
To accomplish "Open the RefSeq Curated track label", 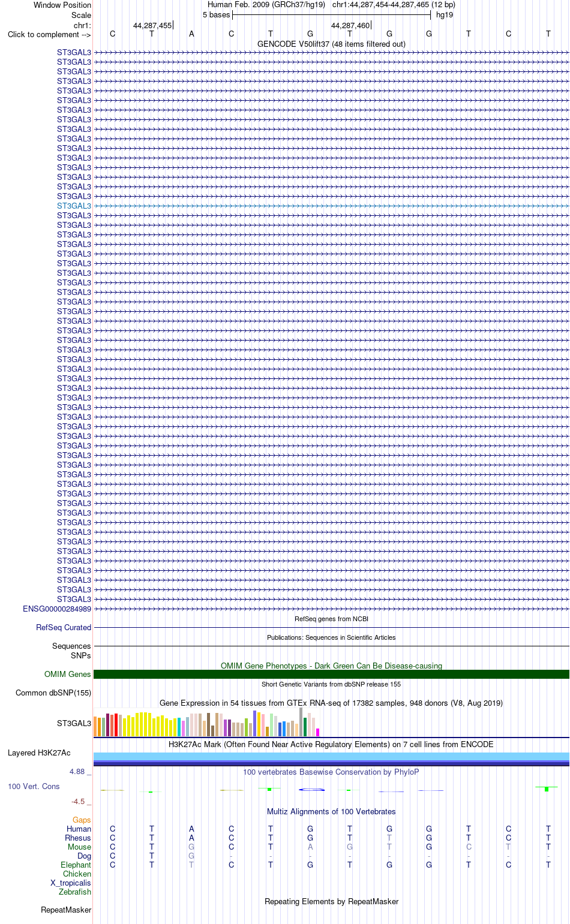I will (64, 627).
